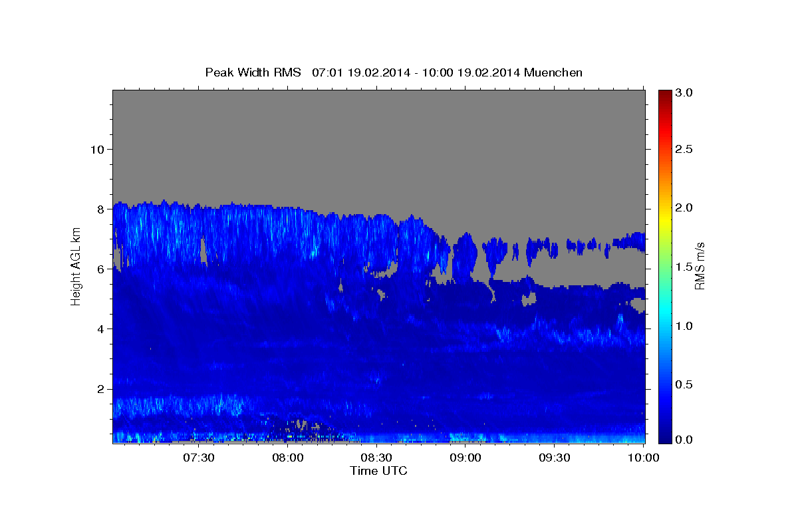This screenshot has height=532, width=798.
Task: Click the 08:00 time tick label
Action: point(287,458)
